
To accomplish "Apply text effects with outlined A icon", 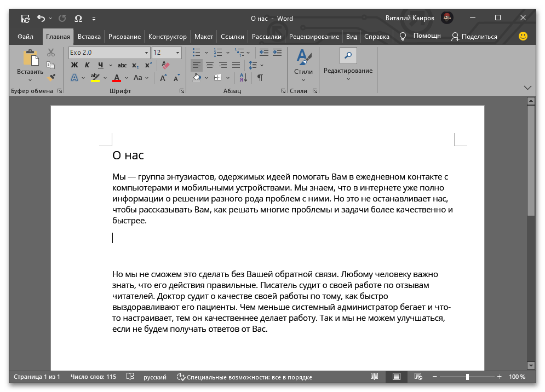I will (x=74, y=78).
